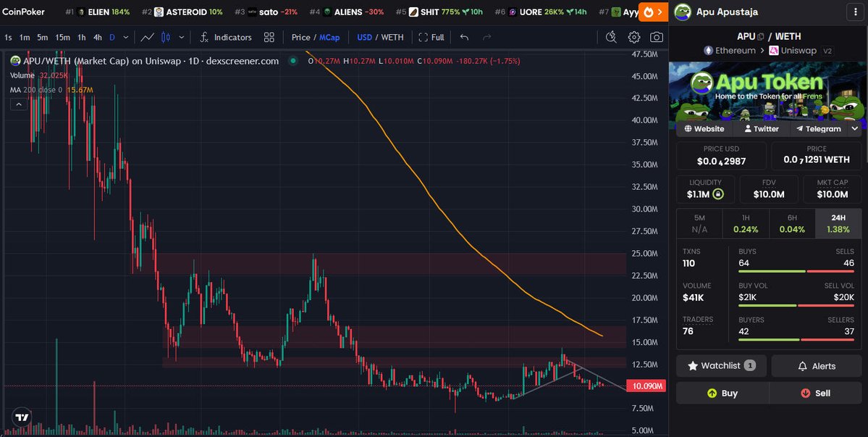Screen dimensions: 868x437
Task: Toggle chart to MCap mode
Action: (x=329, y=37)
